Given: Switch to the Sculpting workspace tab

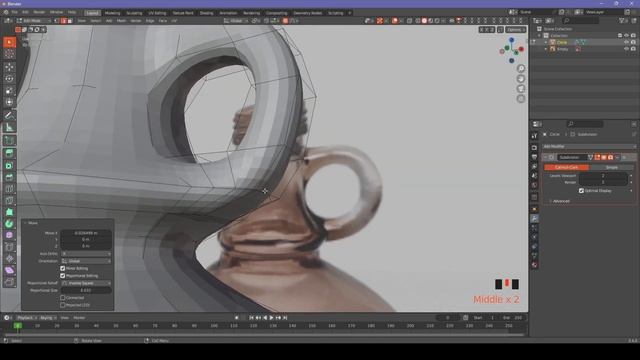Looking at the screenshot, I should click(x=134, y=13).
